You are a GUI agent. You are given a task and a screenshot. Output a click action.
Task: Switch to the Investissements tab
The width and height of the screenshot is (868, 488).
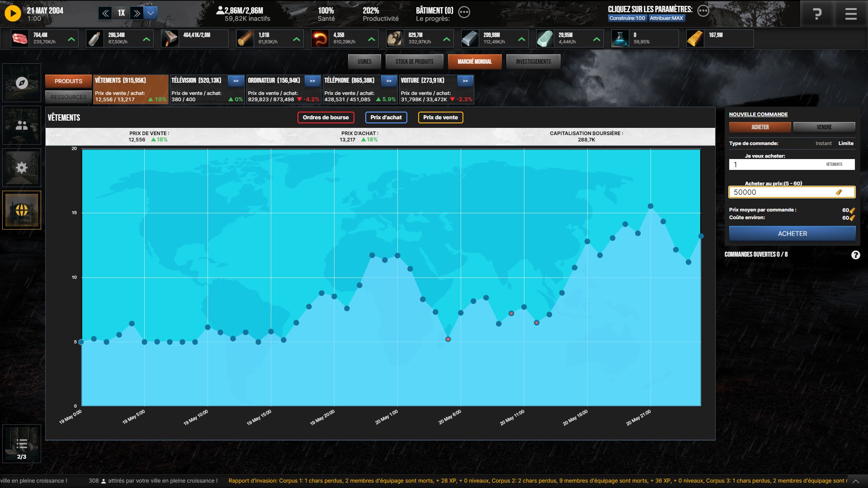[x=533, y=61]
